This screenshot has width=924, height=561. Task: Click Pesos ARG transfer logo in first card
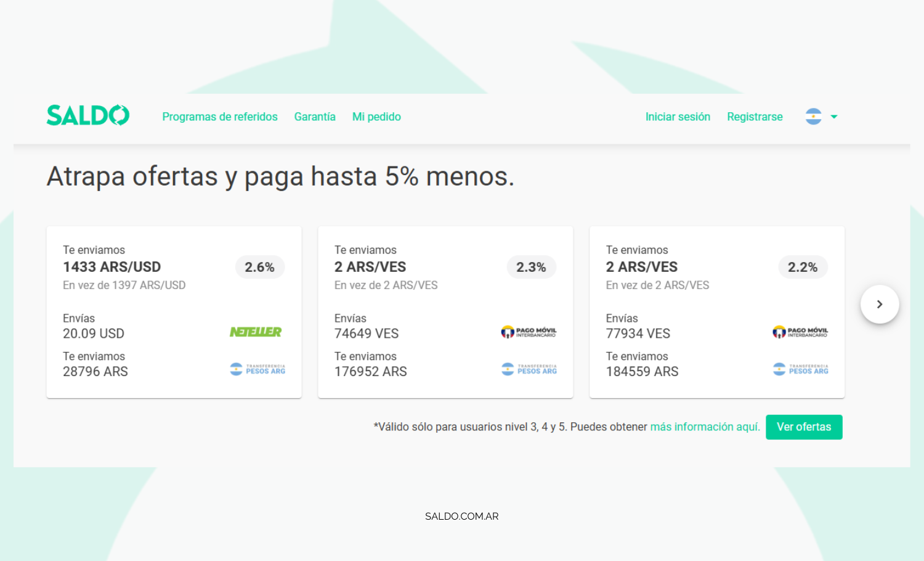257,369
